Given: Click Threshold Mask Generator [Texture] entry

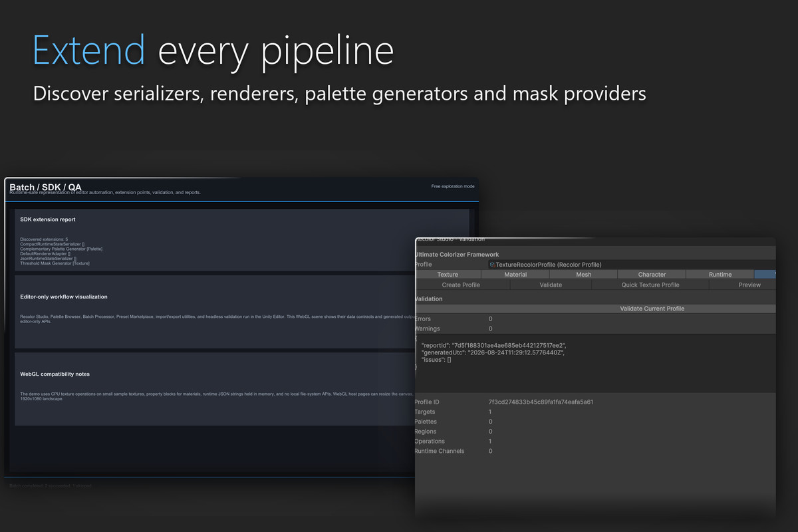Looking at the screenshot, I should [55, 263].
